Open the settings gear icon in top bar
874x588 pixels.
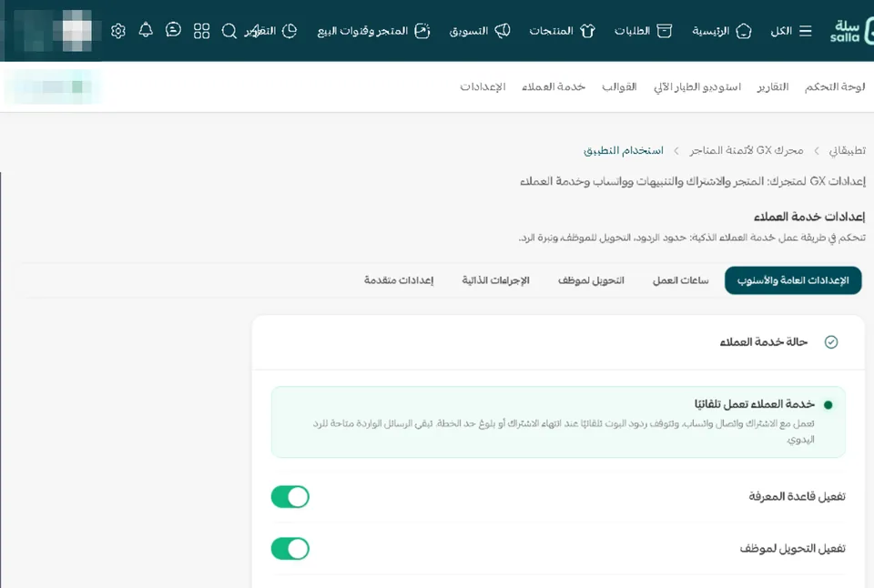(118, 31)
